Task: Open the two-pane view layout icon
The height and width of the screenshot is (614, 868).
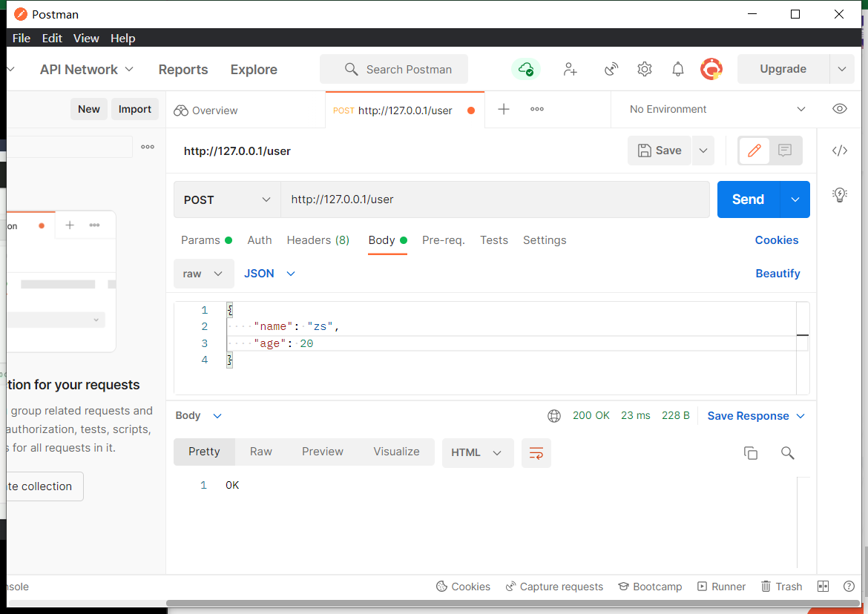Action: pyautogui.click(x=823, y=587)
